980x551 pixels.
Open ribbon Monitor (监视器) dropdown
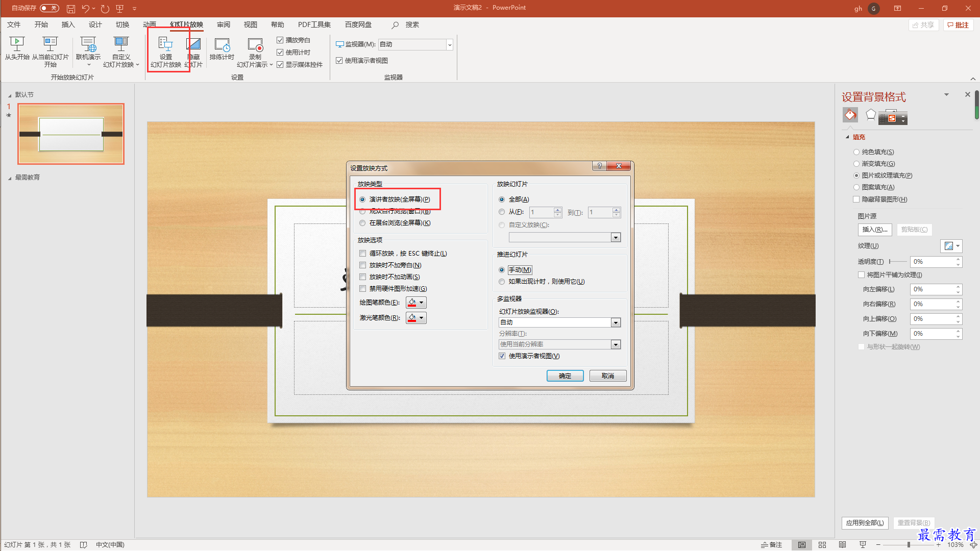click(450, 45)
